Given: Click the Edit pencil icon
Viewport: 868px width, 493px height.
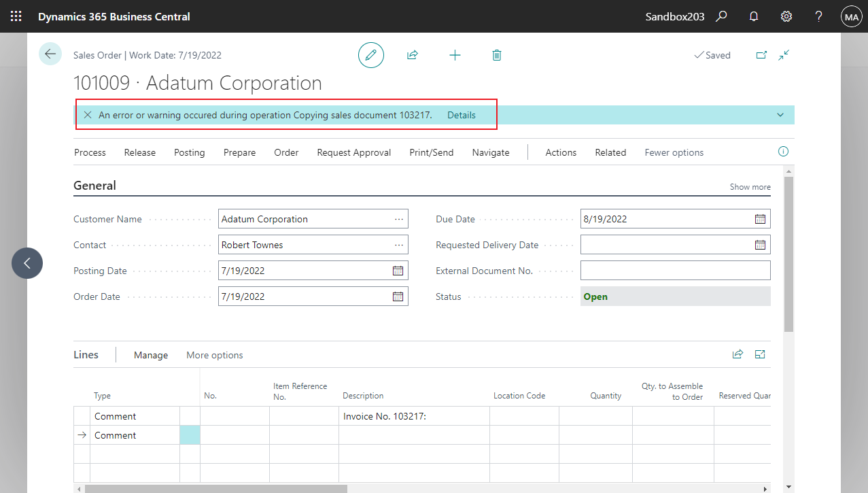Looking at the screenshot, I should (370, 54).
